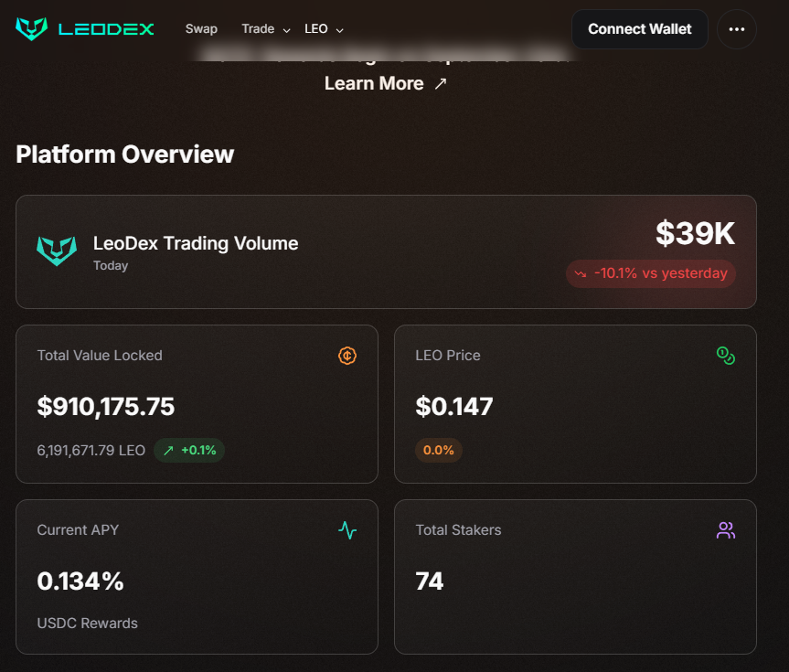Viewport: 789px width, 672px height.
Task: Click the green +0.1% change badge
Action: click(x=189, y=450)
